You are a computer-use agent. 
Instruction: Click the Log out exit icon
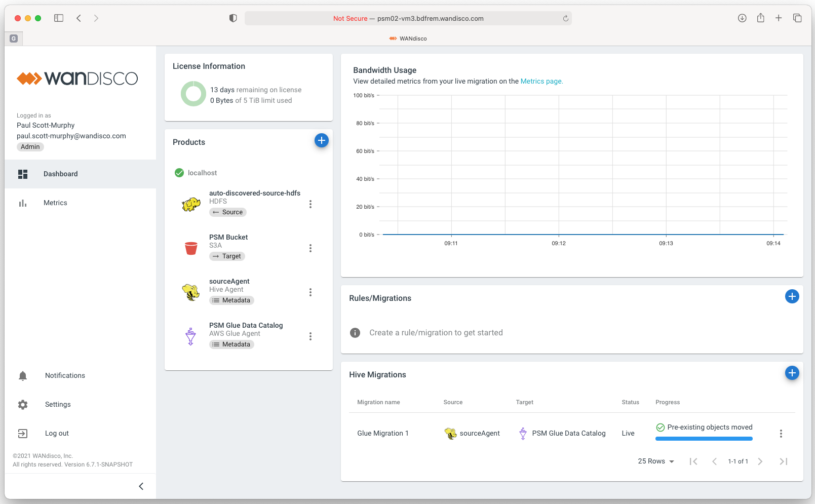(23, 434)
